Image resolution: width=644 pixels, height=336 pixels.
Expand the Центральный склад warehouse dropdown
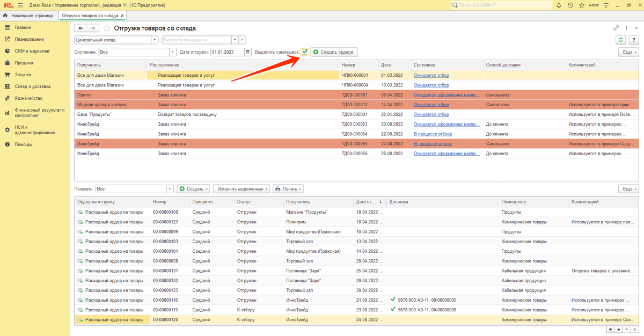(x=155, y=40)
